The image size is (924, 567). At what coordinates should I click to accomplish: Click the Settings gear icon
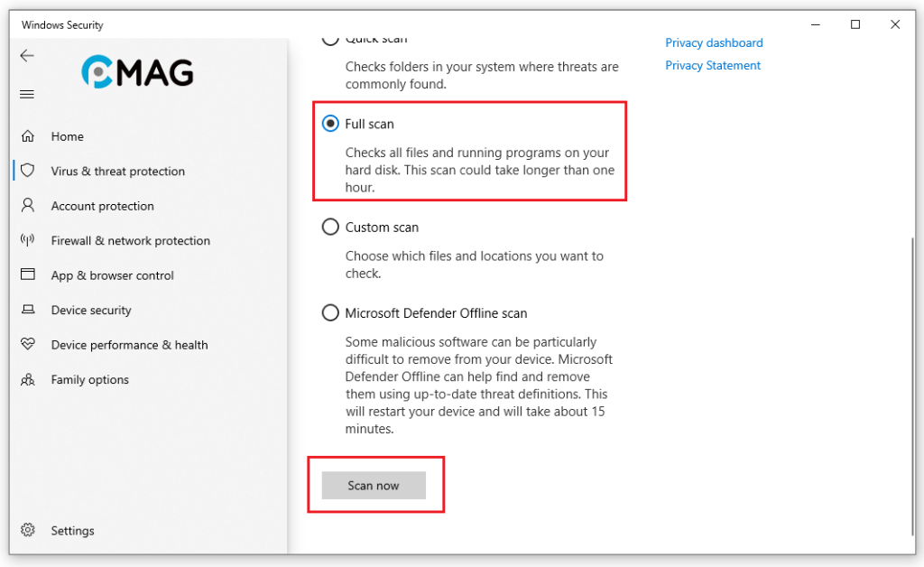pos(28,530)
